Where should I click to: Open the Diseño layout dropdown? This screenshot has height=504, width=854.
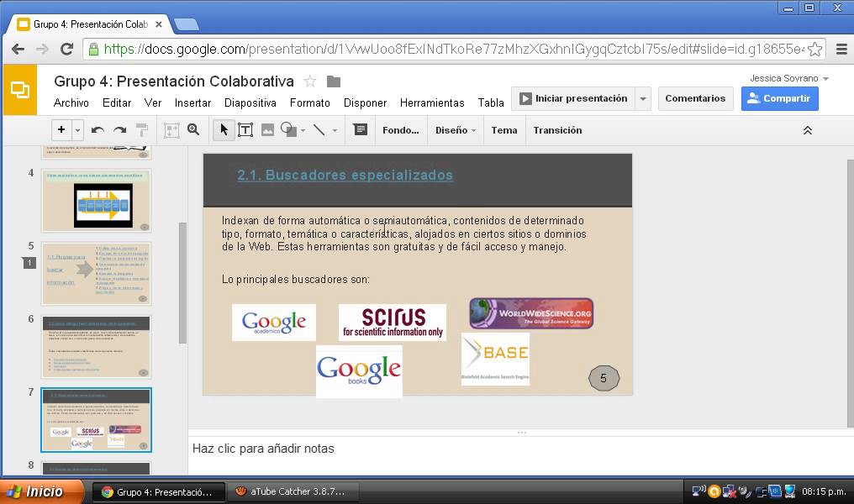point(456,130)
